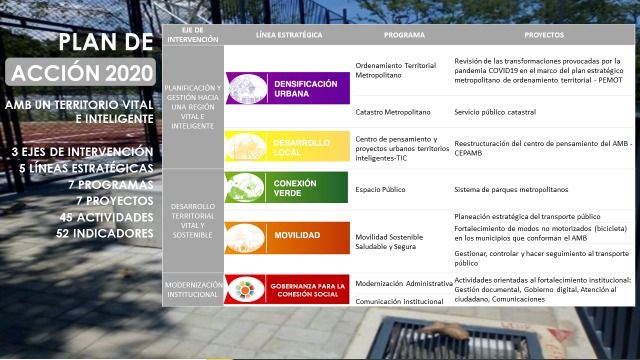Click Servicio público catastral project text
Viewport: 640px width, 360px height.
pyautogui.click(x=495, y=112)
